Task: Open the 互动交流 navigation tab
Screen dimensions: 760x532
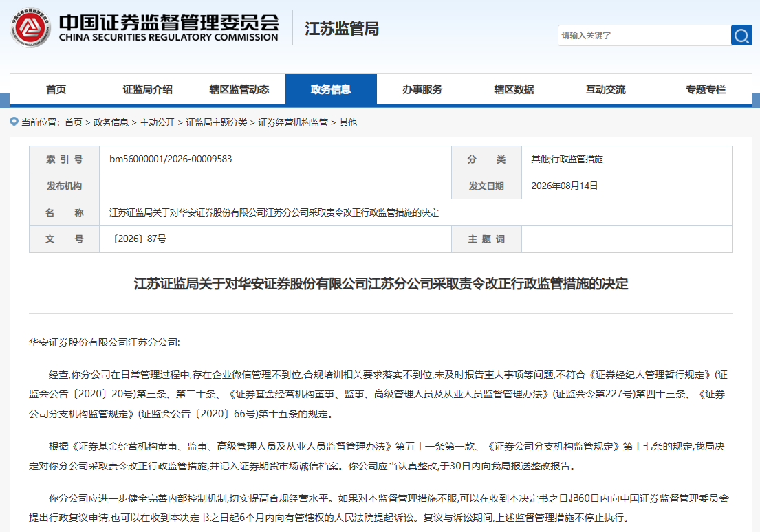Action: pos(605,89)
